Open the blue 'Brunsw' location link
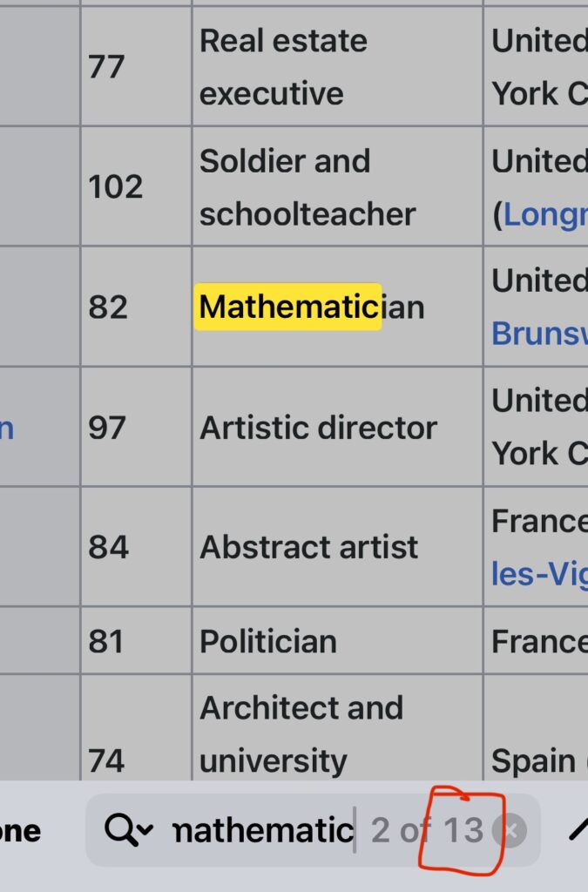Viewport: 588px width, 892px height. [x=540, y=334]
